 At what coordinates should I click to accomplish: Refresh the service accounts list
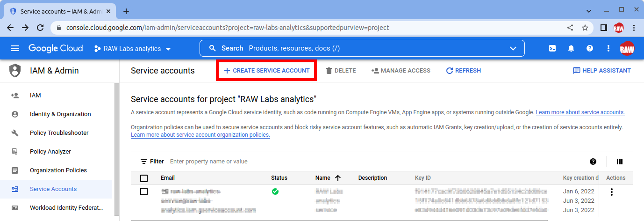point(463,71)
